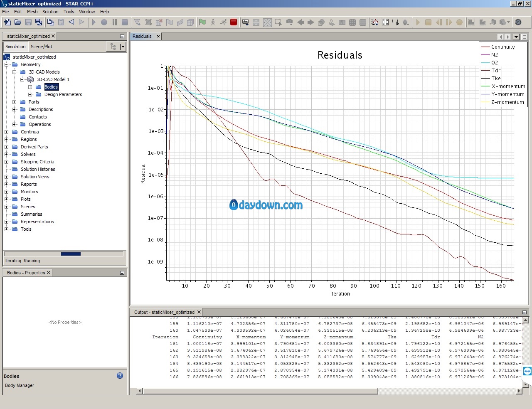Stop iterating with red stop button
Viewport: 532px width, 409px height.
[234, 22]
